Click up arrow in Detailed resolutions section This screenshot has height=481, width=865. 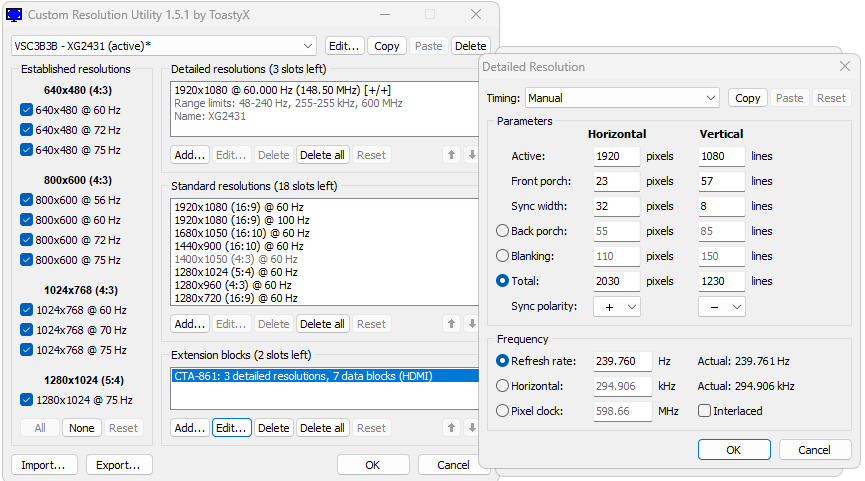451,155
